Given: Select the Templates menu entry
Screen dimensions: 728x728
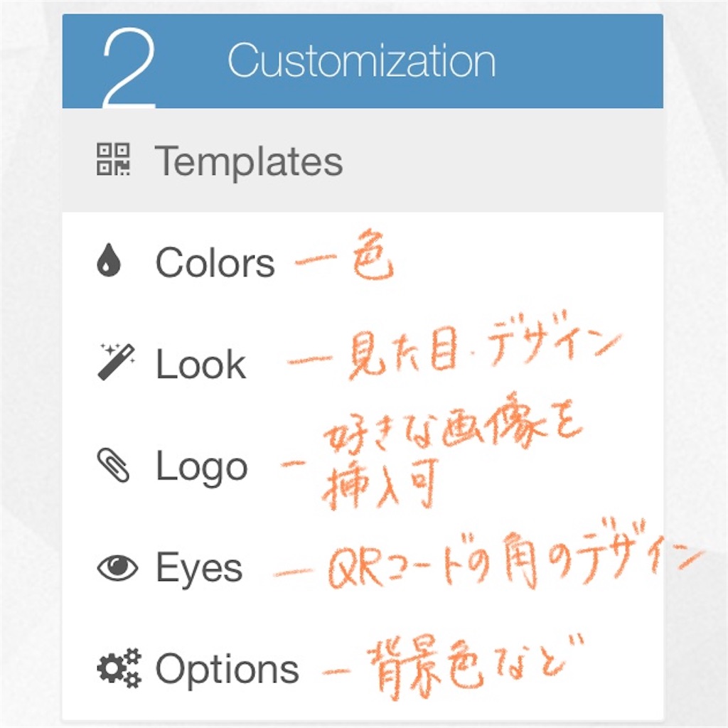Looking at the screenshot, I should click(x=249, y=161).
